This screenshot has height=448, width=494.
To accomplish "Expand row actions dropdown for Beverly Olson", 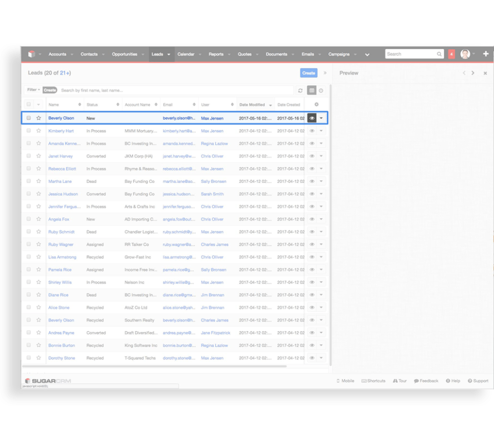I will (x=321, y=118).
